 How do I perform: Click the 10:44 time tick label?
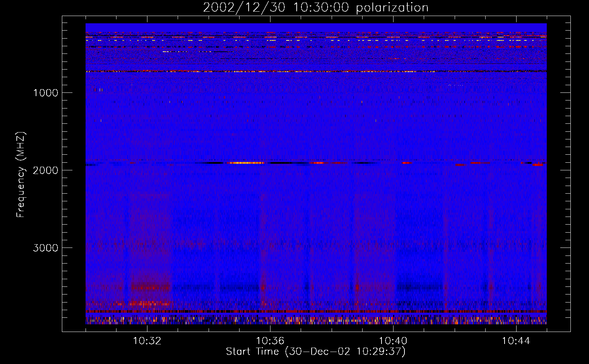[516, 341]
